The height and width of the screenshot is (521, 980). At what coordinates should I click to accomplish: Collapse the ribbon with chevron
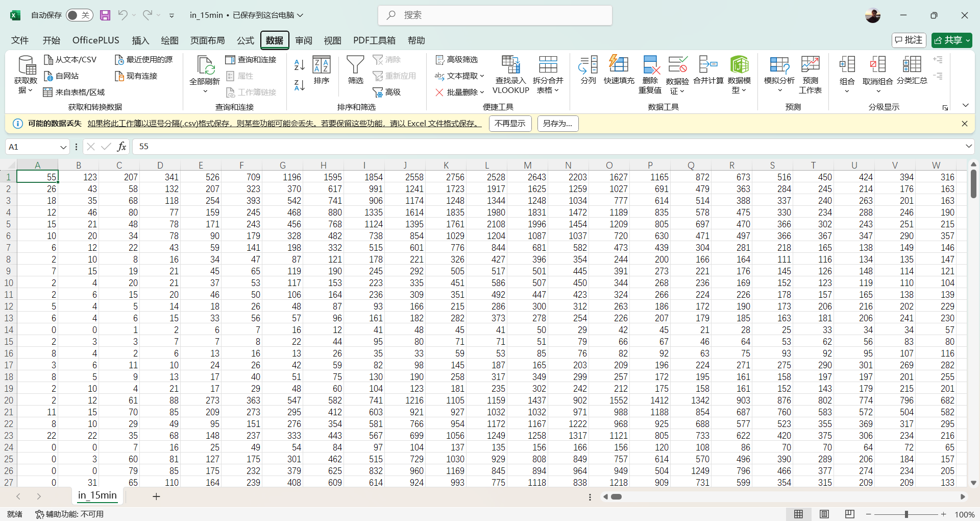click(x=966, y=106)
